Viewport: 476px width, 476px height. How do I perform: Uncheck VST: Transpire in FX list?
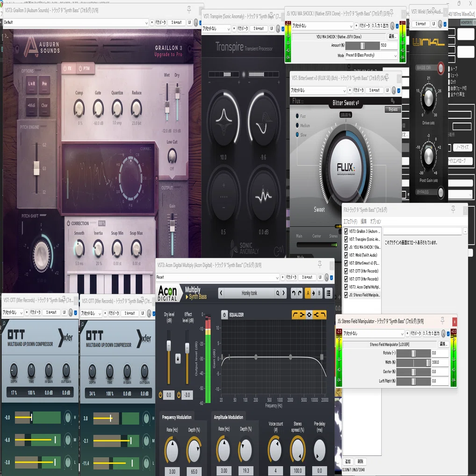(346, 239)
